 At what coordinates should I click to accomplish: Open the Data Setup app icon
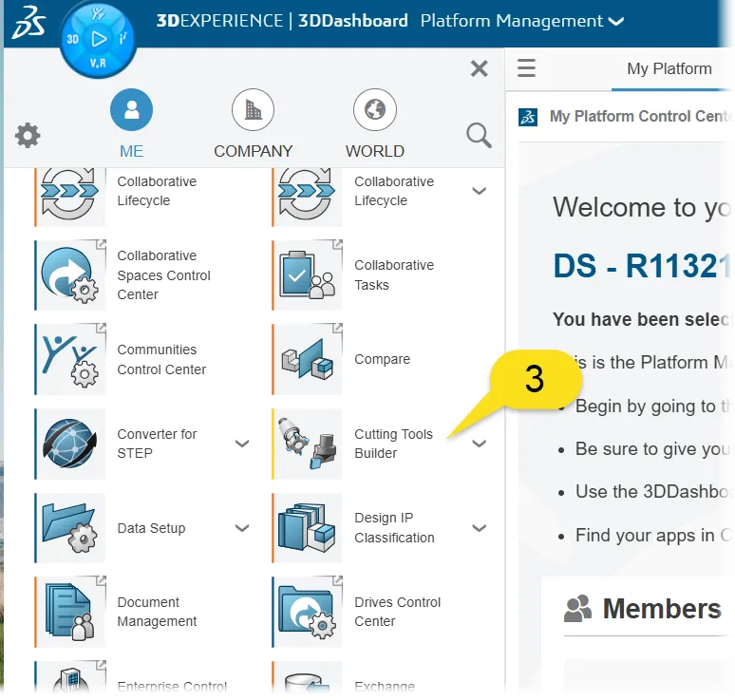click(71, 528)
